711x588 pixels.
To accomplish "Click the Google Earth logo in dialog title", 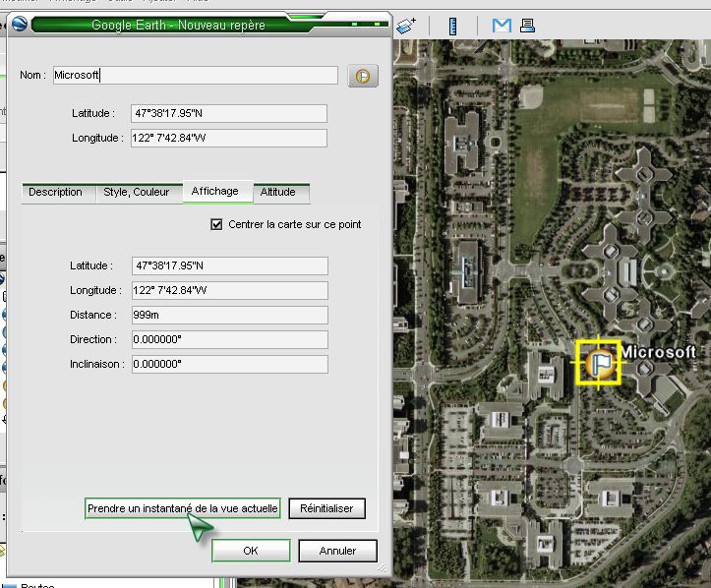I will (20, 24).
